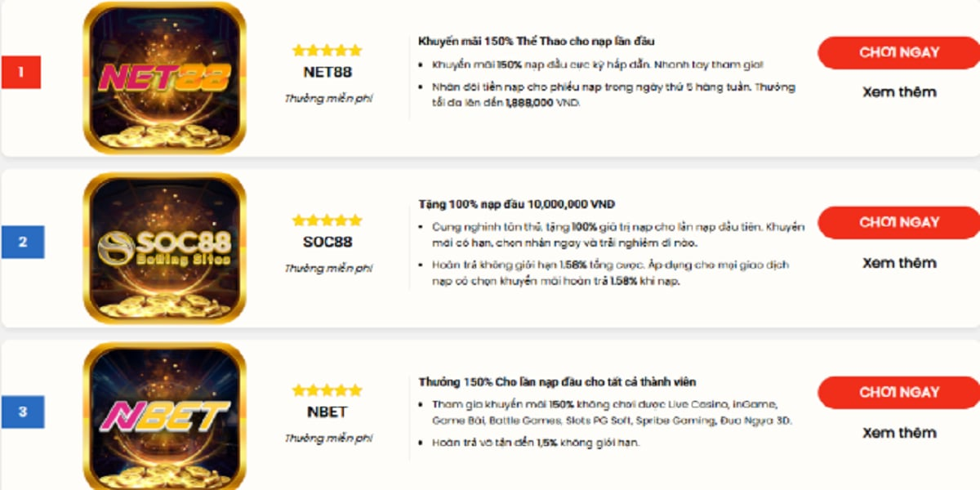Click the SOC88 name text
Image resolution: width=980 pixels, height=490 pixels.
(327, 242)
